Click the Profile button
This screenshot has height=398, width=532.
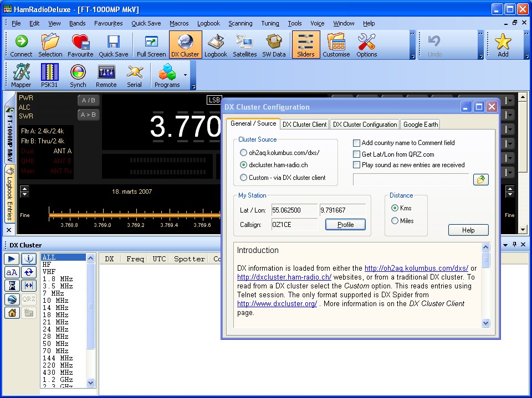pos(345,224)
